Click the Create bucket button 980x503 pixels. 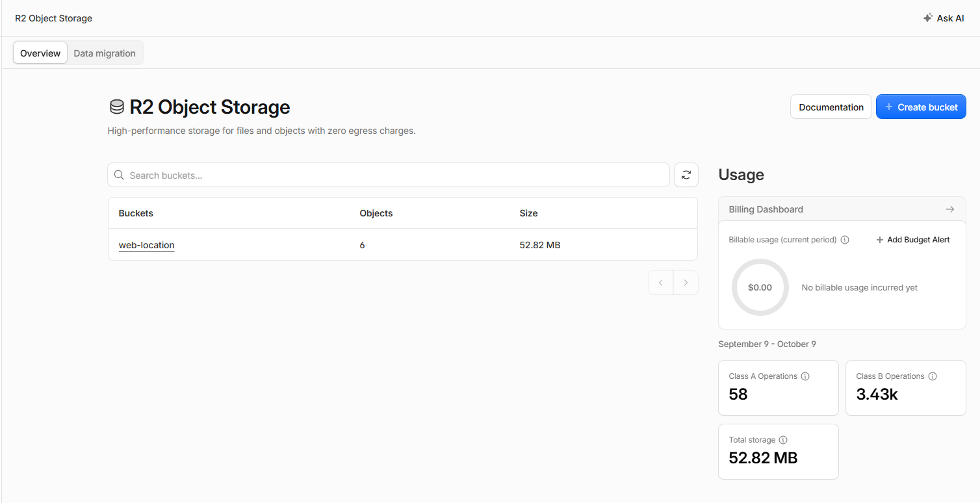pos(921,107)
